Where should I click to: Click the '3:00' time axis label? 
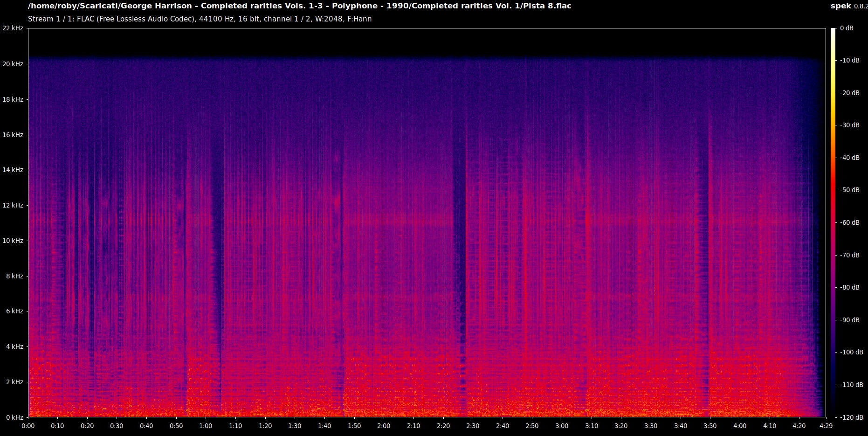pyautogui.click(x=562, y=426)
